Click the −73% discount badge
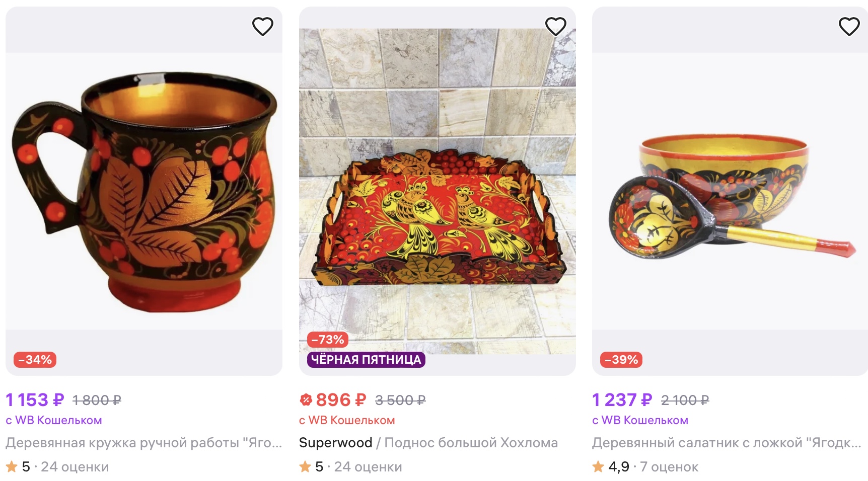The height and width of the screenshot is (481, 868). [x=328, y=340]
